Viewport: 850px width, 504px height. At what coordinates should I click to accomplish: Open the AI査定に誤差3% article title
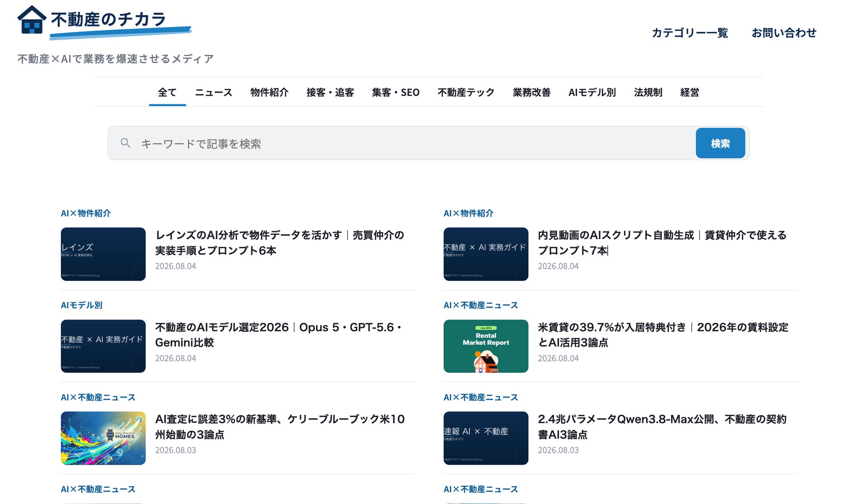tap(280, 427)
